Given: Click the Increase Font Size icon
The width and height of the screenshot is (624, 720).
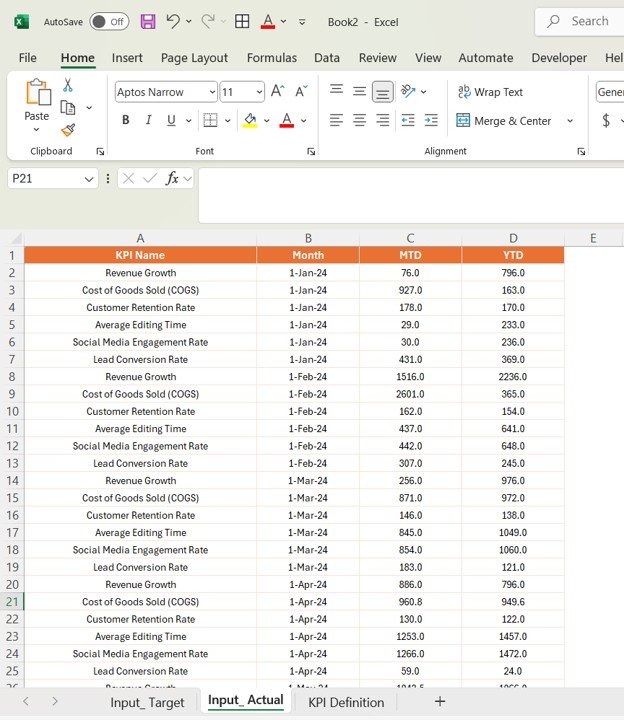Looking at the screenshot, I should tap(278, 92).
